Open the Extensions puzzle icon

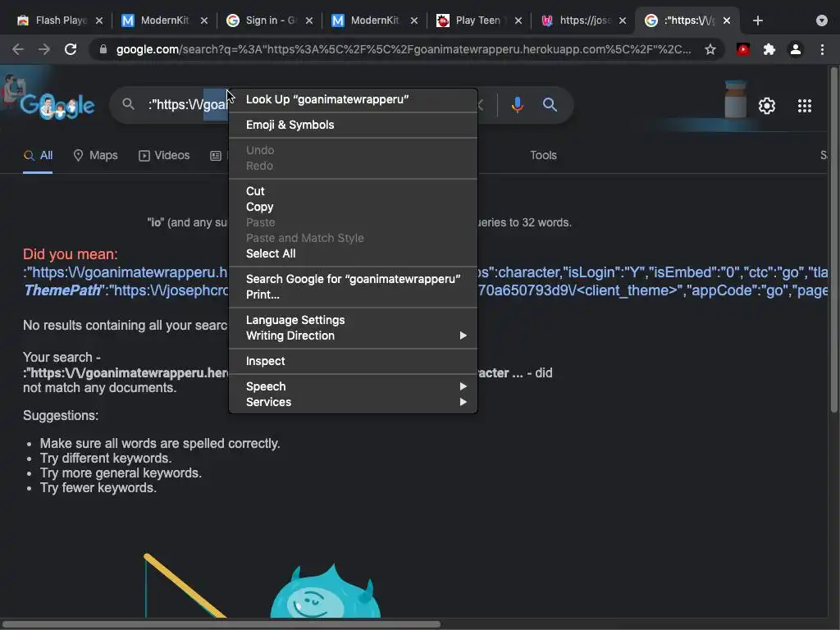(x=769, y=50)
